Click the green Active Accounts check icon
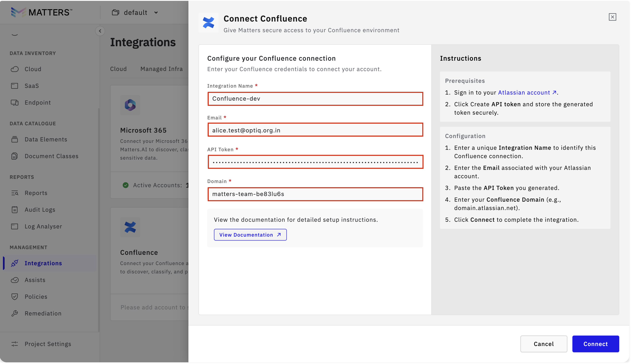The width and height of the screenshot is (631, 364). (x=126, y=185)
